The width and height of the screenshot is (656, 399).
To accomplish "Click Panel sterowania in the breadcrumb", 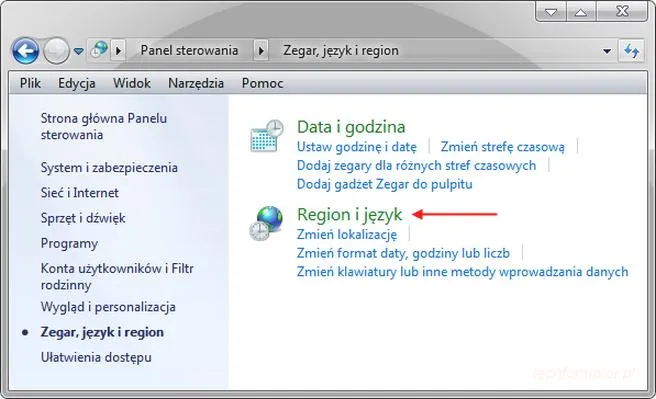I will tap(189, 51).
